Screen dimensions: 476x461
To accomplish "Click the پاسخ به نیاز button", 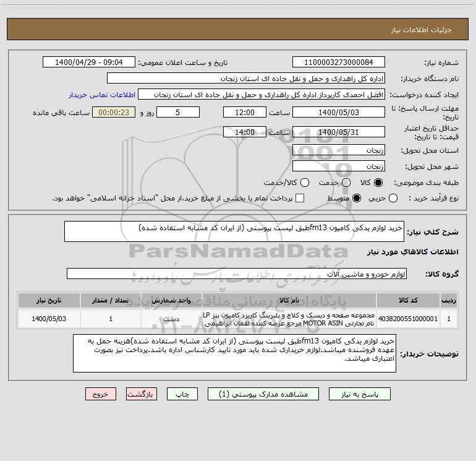I will tap(360, 394).
